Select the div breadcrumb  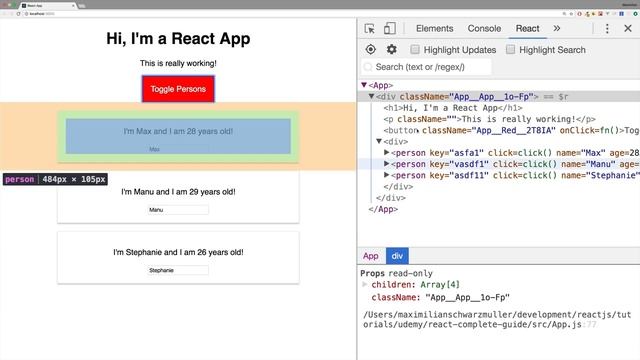tap(397, 256)
